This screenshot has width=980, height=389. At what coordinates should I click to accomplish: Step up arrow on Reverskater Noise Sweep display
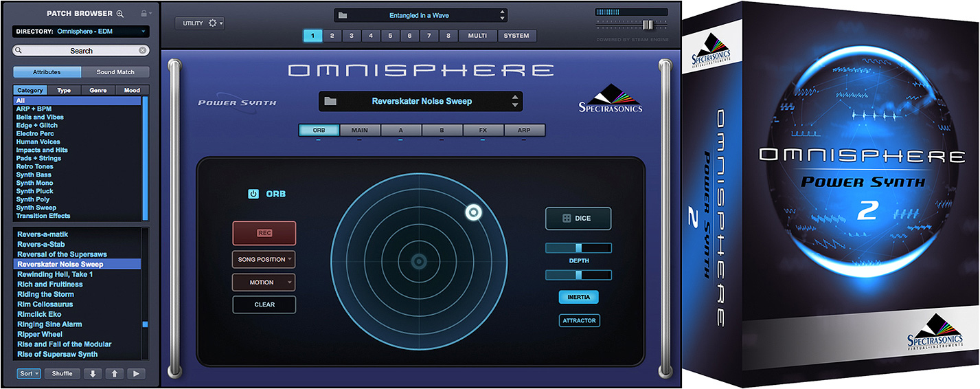(515, 97)
